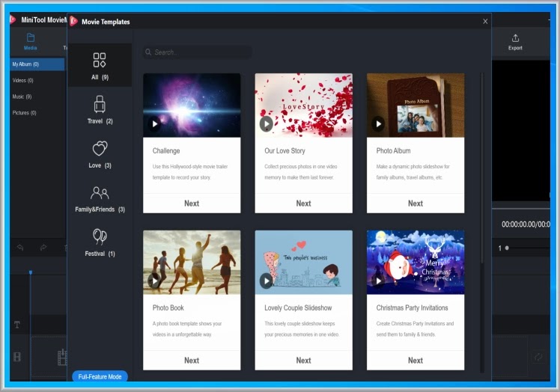Click the search magnifier icon
The image size is (560, 392).
tap(148, 52)
